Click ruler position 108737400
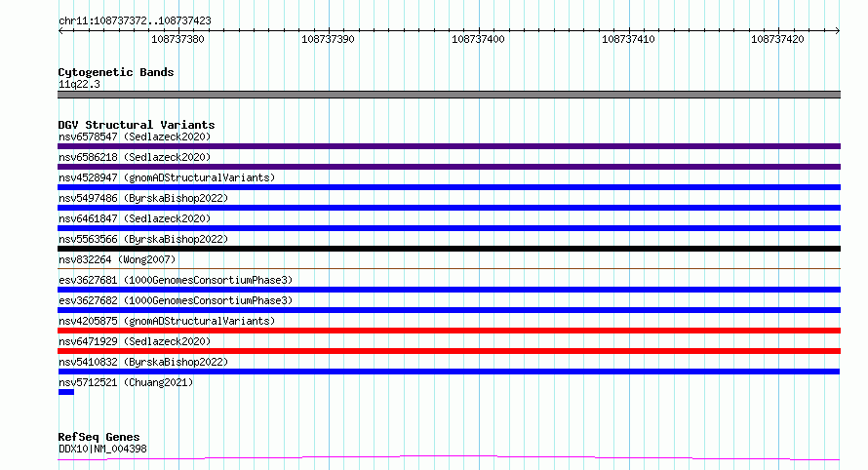The image size is (868, 470). [478, 39]
